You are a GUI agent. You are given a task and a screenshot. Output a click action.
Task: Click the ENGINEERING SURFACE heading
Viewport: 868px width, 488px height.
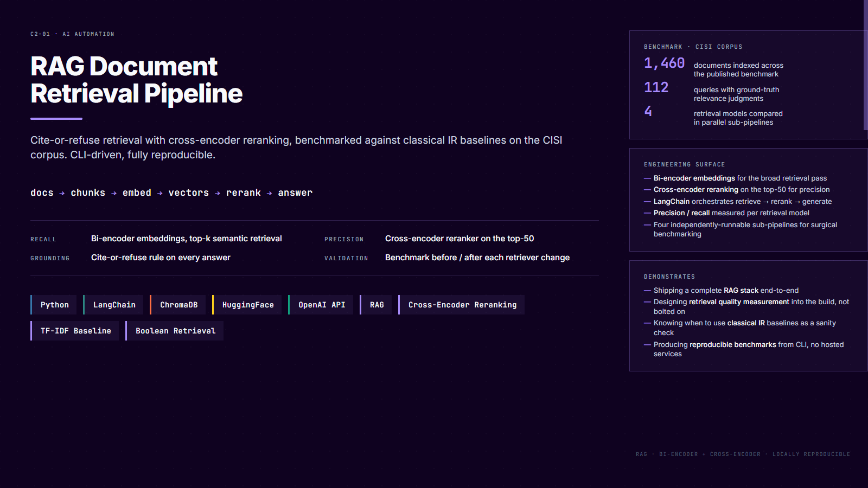[684, 164]
